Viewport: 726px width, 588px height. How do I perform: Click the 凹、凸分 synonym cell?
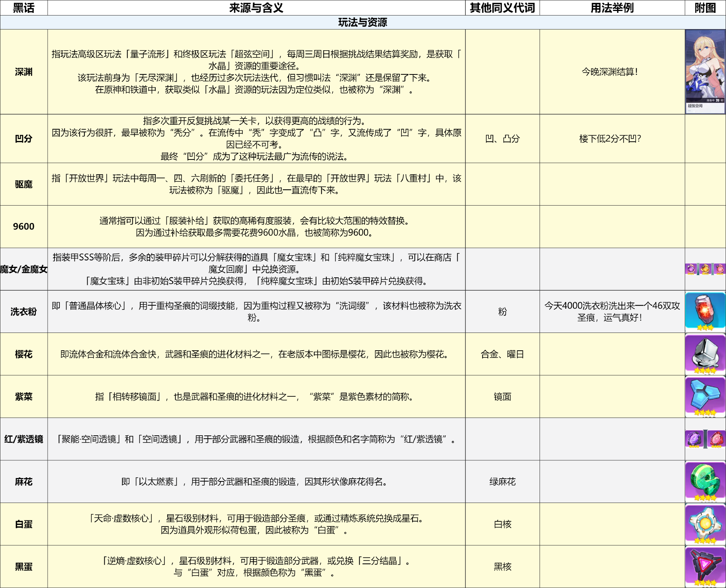pos(503,139)
